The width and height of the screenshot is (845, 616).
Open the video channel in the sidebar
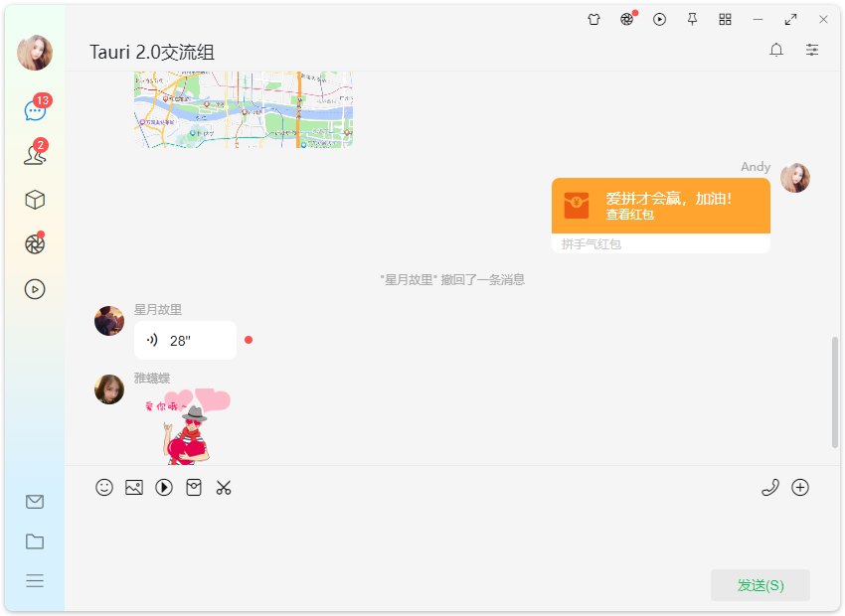tap(35, 288)
